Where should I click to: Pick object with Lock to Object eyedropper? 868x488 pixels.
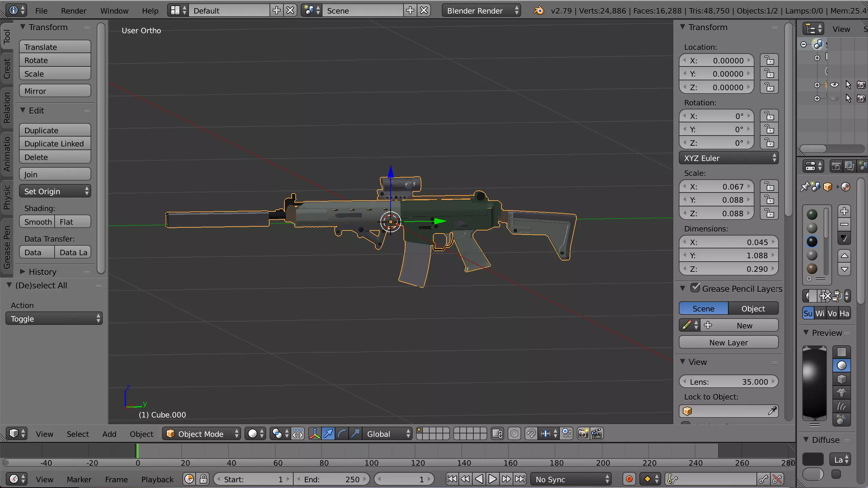click(772, 411)
